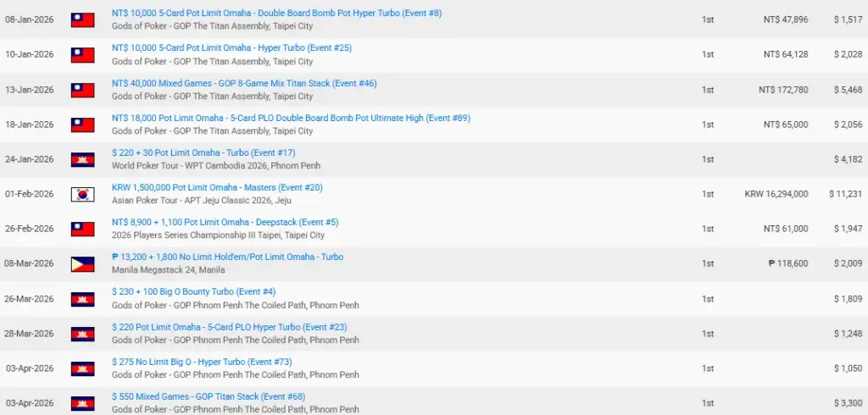Click the Cambodia flag in 26-Mar-2026 row

click(x=82, y=299)
